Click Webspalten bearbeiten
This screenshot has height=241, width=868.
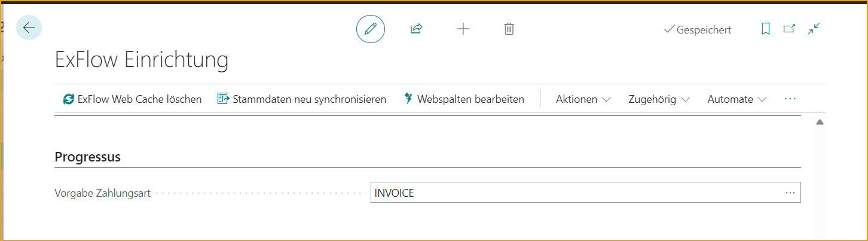click(464, 99)
